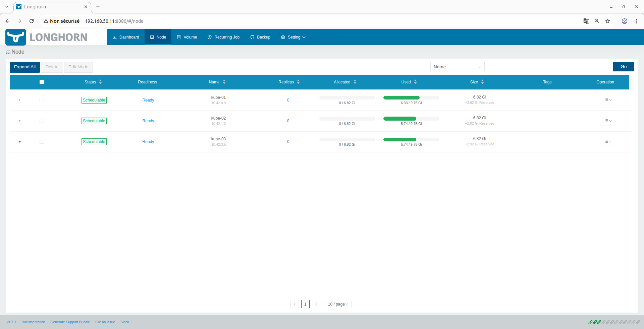Sort nodes by Used column arrows

coord(415,82)
